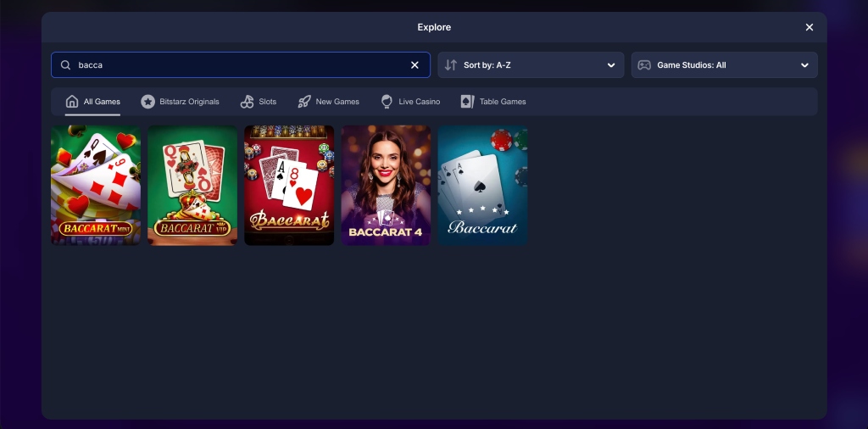Click the New Games rocket icon

304,101
